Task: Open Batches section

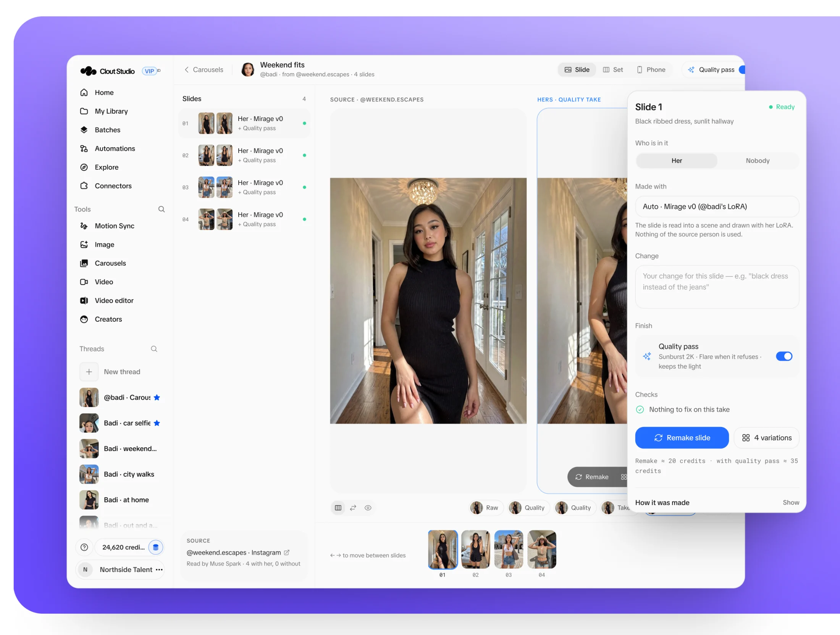Action: pyautogui.click(x=107, y=130)
